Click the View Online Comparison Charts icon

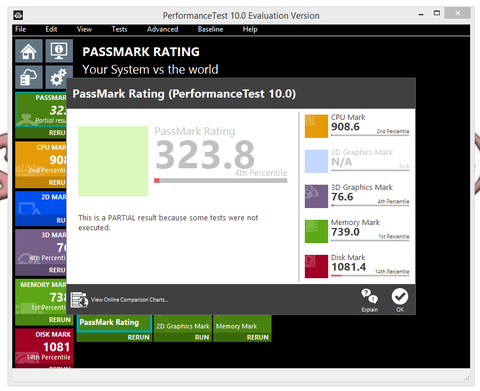(79, 299)
